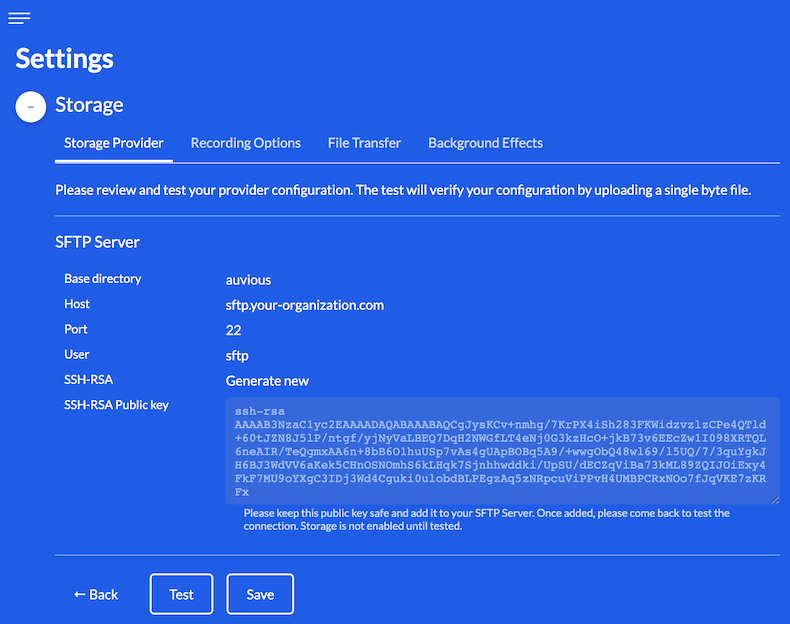Click the SFTP Server heading
This screenshot has height=624, width=790.
97,242
